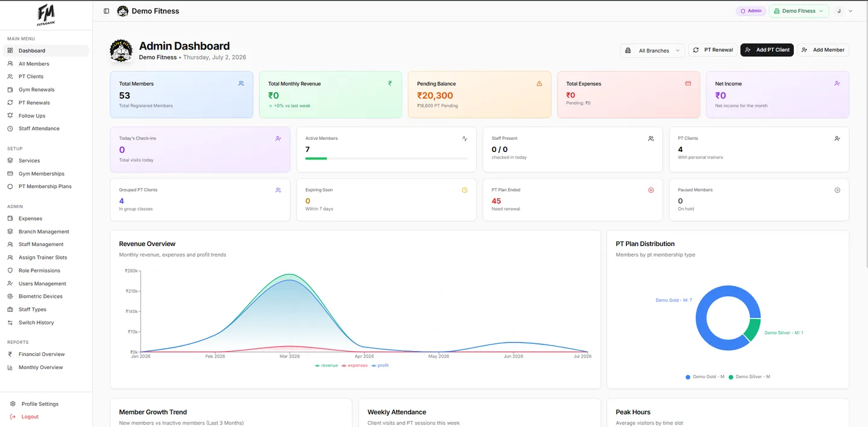Click the Biometric Devices fingerprint icon
The image size is (868, 427).
[x=10, y=296]
